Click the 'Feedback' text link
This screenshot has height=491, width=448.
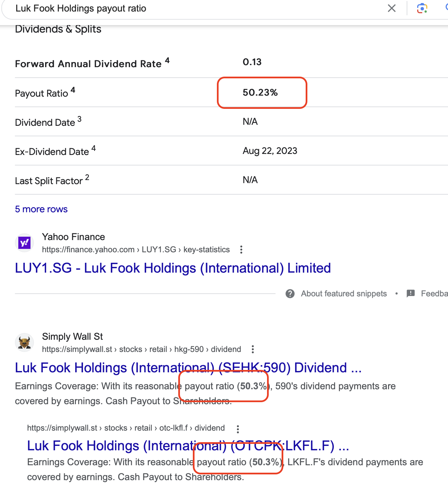(434, 294)
